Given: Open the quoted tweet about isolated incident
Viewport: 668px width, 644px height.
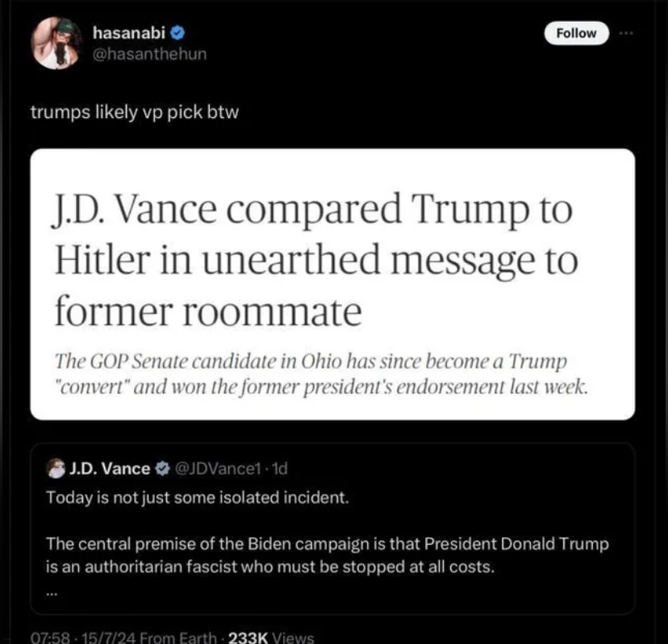Looking at the screenshot, I should point(332,529).
